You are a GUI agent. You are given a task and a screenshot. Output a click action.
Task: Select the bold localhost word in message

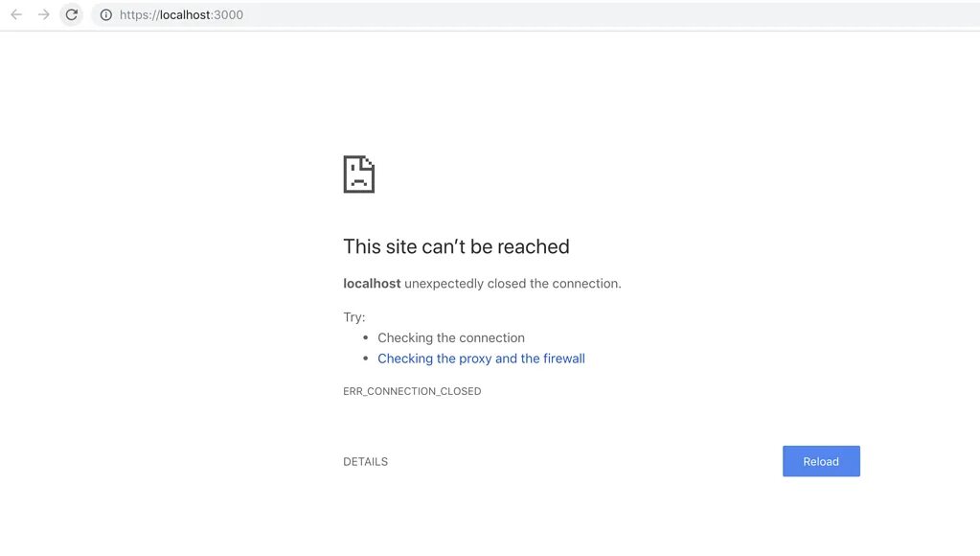[372, 284]
